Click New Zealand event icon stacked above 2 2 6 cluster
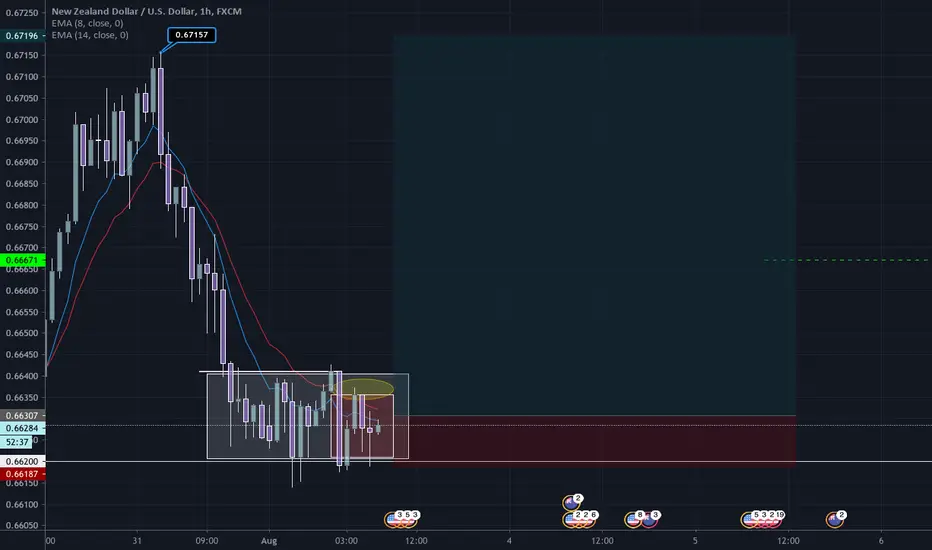This screenshot has height=550, width=932. (572, 502)
